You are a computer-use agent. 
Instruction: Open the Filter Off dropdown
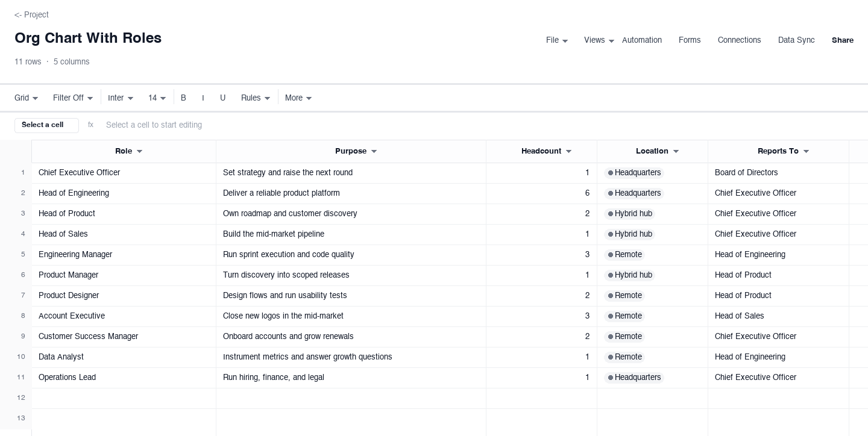(73, 98)
